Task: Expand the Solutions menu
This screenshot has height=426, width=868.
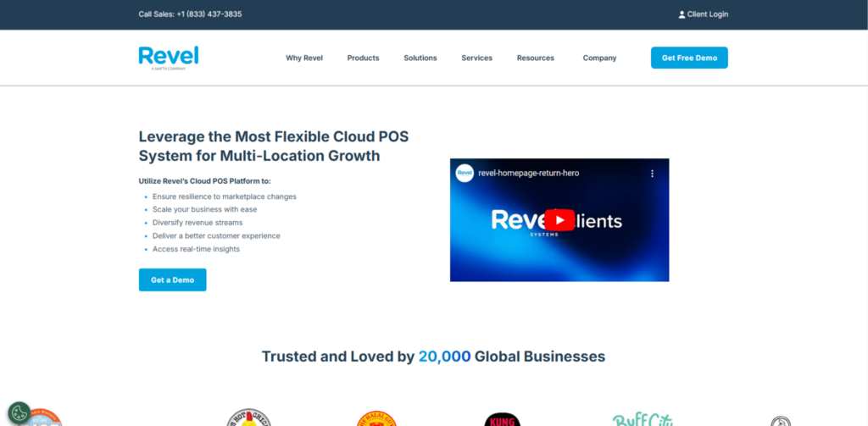Action: click(x=420, y=58)
